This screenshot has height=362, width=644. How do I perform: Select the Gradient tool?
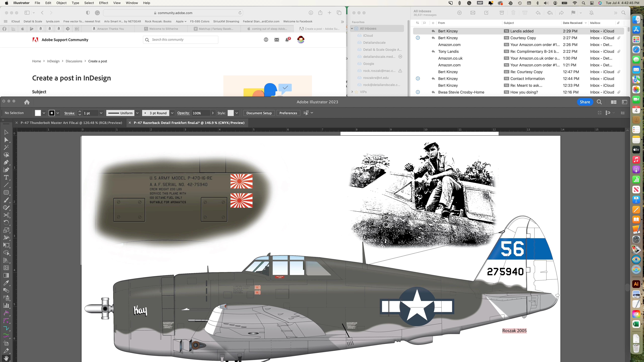tap(6, 275)
